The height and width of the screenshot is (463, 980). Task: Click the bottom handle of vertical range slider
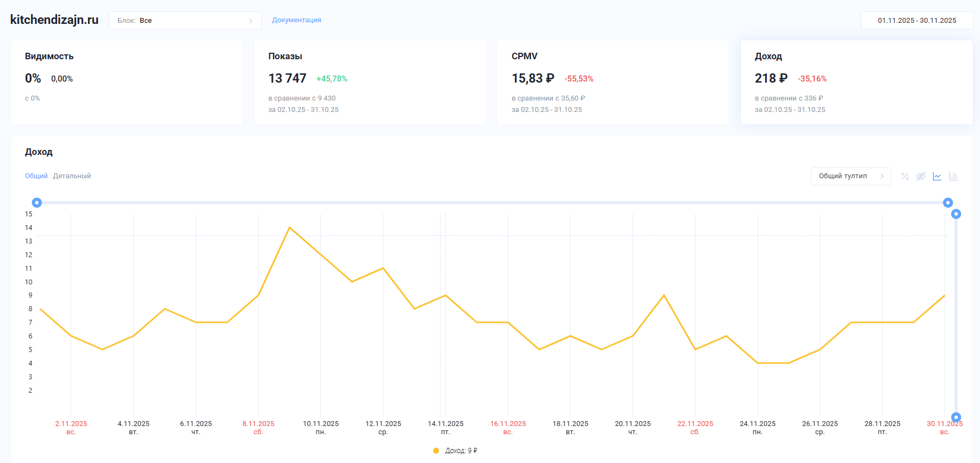tap(956, 417)
